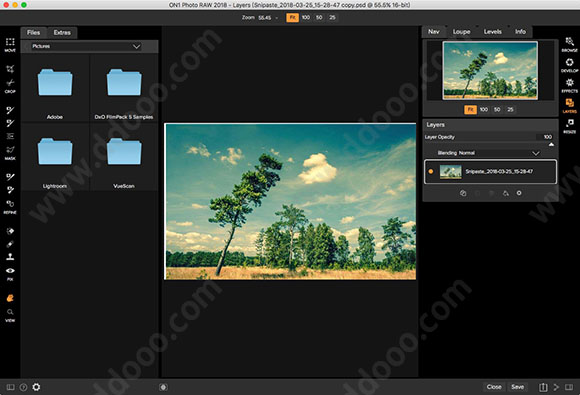
Task: Click the copy layer icon
Action: [463, 193]
